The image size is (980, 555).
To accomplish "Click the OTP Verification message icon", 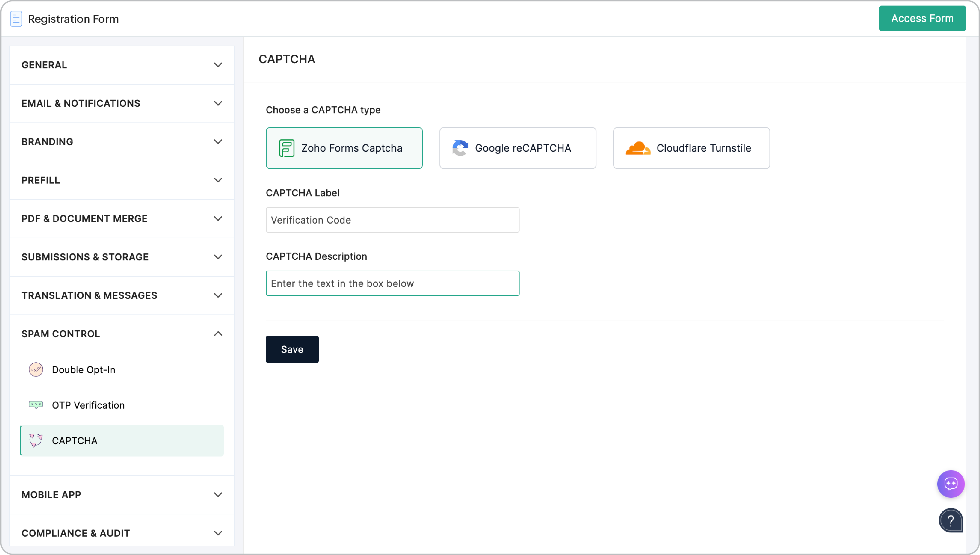I will tap(36, 405).
